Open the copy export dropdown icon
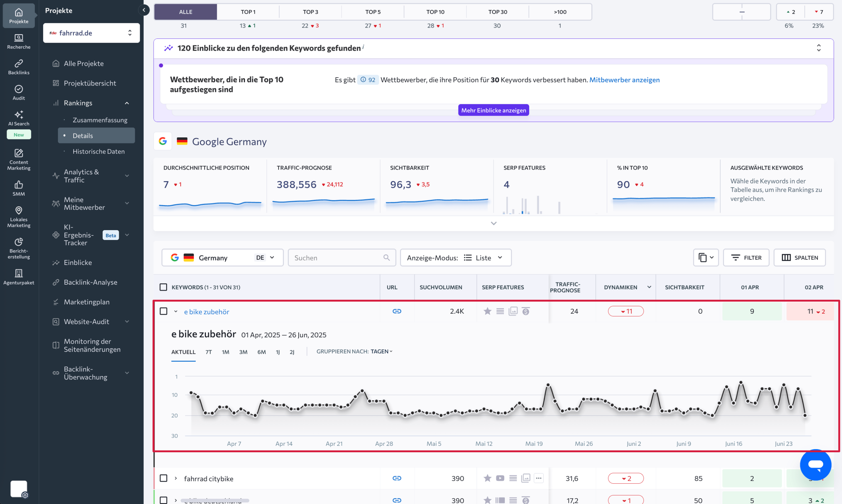 coord(706,257)
